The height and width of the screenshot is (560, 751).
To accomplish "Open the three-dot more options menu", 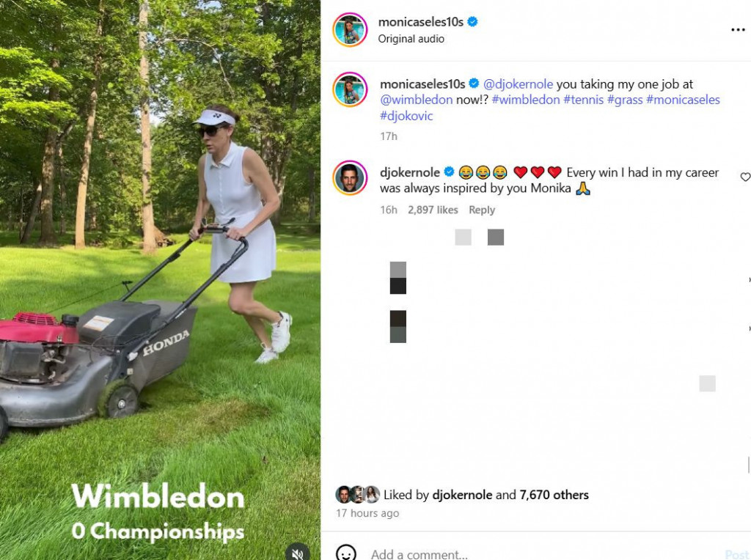I will tap(738, 30).
